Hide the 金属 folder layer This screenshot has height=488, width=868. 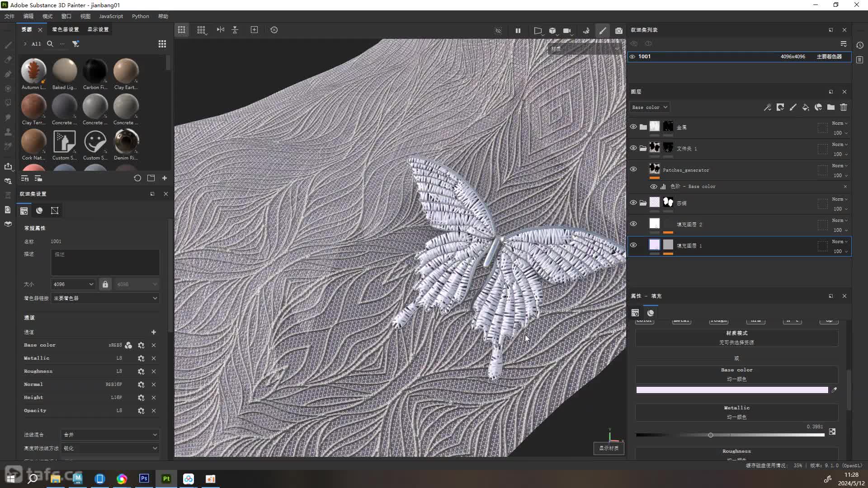pyautogui.click(x=633, y=127)
